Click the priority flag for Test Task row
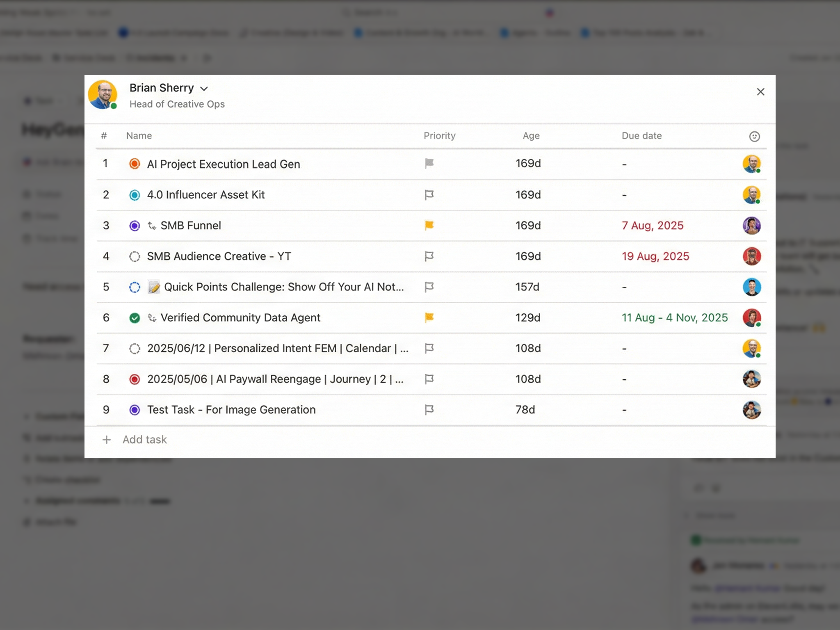This screenshot has width=840, height=630. [429, 410]
